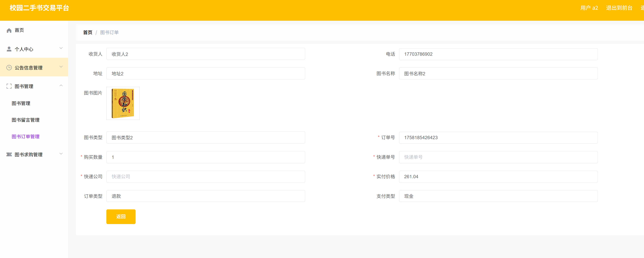Open the 图书管理 submenu entry

21,103
